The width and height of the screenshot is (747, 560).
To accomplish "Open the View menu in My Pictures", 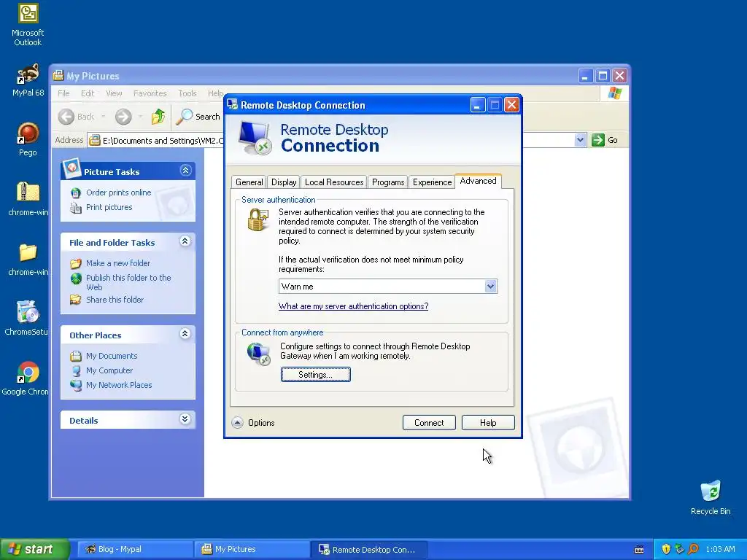I will tap(114, 93).
